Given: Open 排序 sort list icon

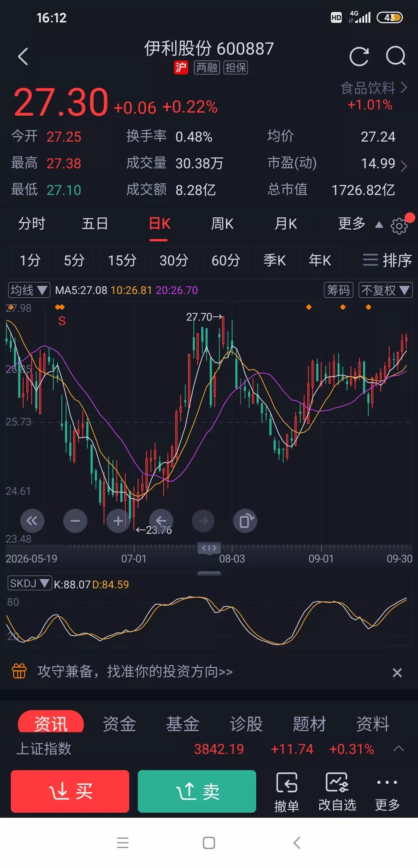Looking at the screenshot, I should coord(387,260).
